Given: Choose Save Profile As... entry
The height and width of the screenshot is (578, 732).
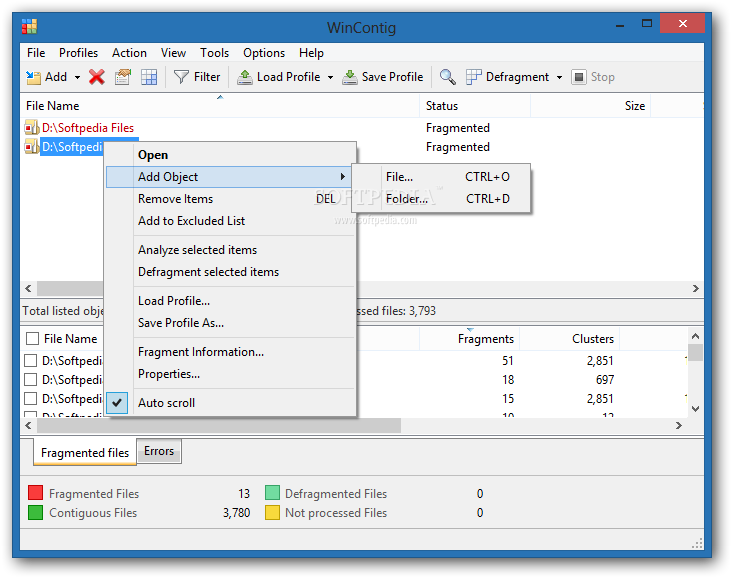Looking at the screenshot, I should click(x=232, y=323).
